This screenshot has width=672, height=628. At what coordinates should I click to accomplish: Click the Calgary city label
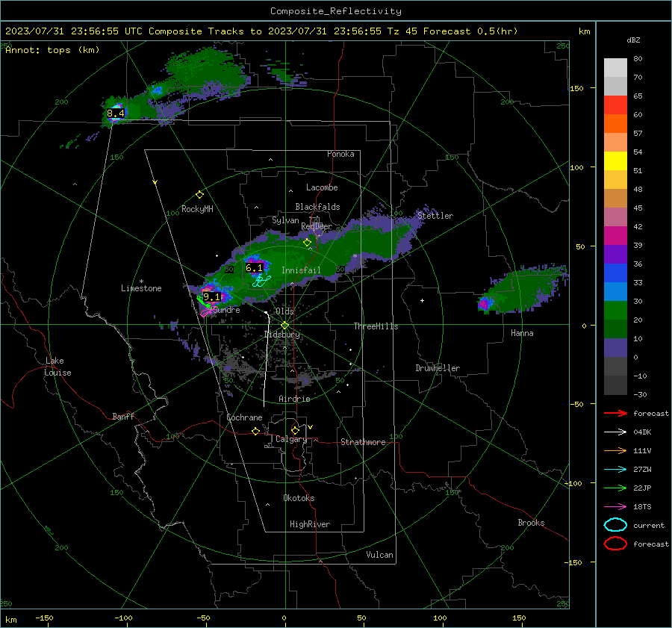[291, 439]
